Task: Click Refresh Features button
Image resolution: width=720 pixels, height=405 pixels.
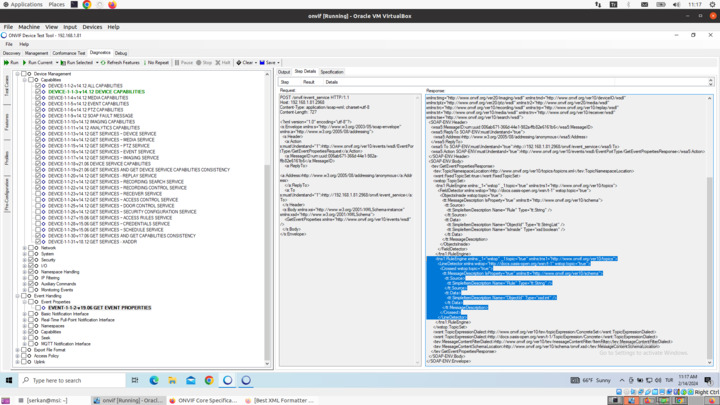Action: tap(121, 62)
